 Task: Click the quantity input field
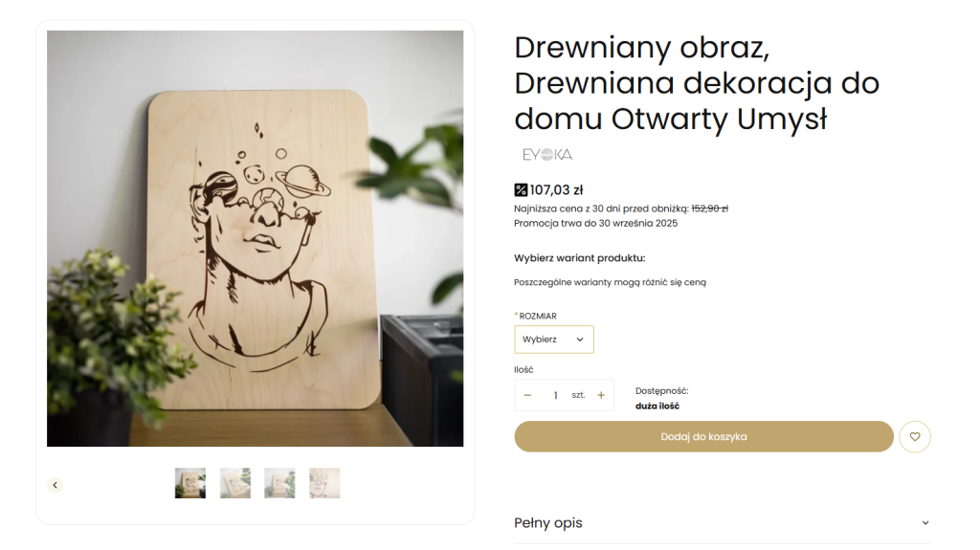coord(555,395)
